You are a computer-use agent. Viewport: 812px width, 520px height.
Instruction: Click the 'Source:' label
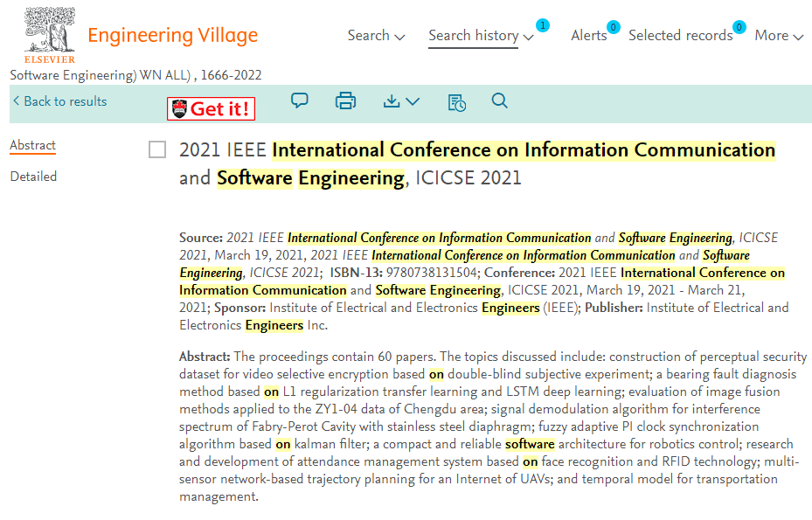pos(201,238)
